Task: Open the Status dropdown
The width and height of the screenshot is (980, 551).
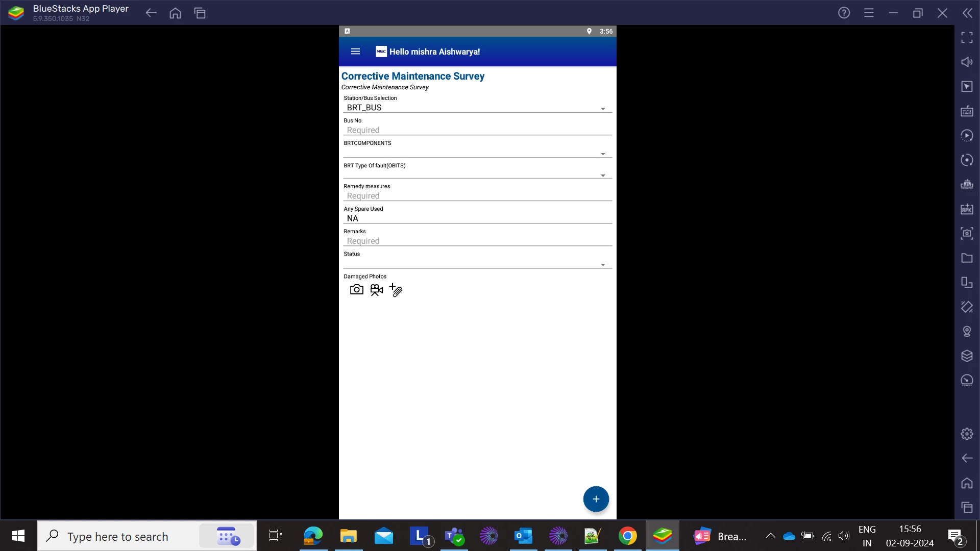Action: pos(477,264)
